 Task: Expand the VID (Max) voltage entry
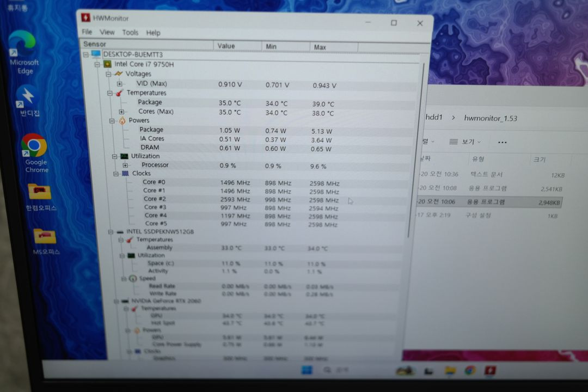(x=119, y=83)
